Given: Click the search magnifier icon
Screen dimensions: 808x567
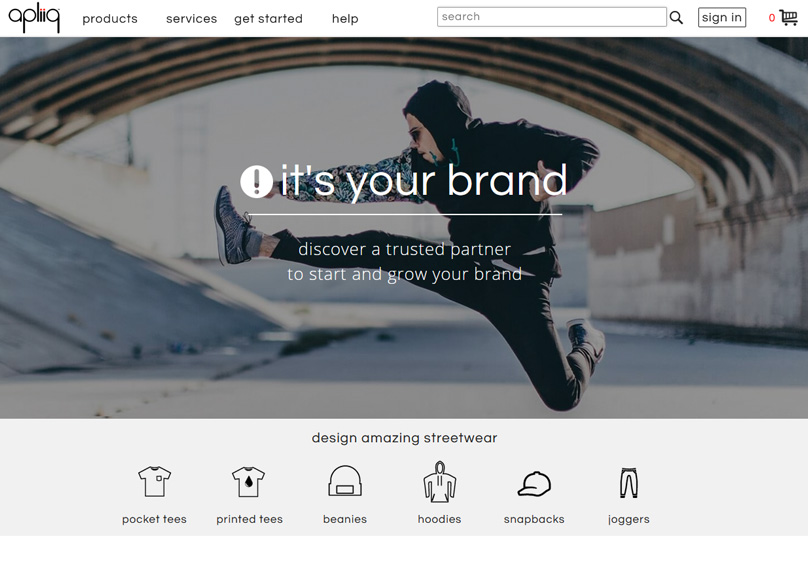Looking at the screenshot, I should 677,18.
